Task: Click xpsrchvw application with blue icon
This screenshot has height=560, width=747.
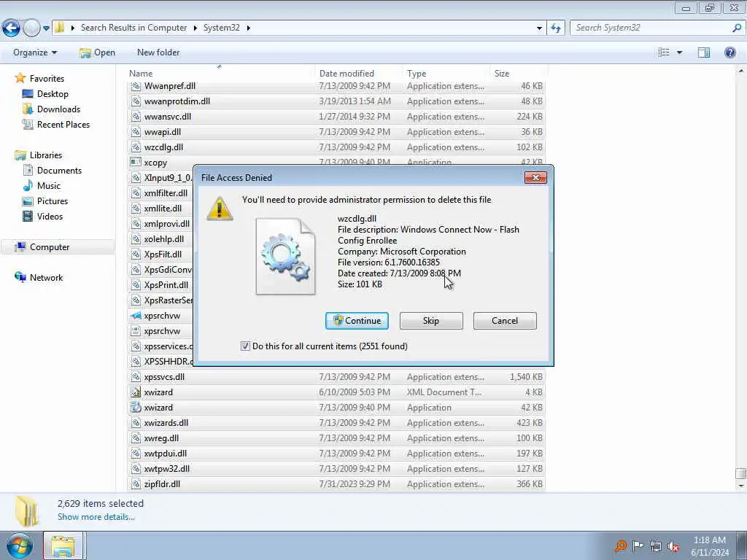Action: 136,316
